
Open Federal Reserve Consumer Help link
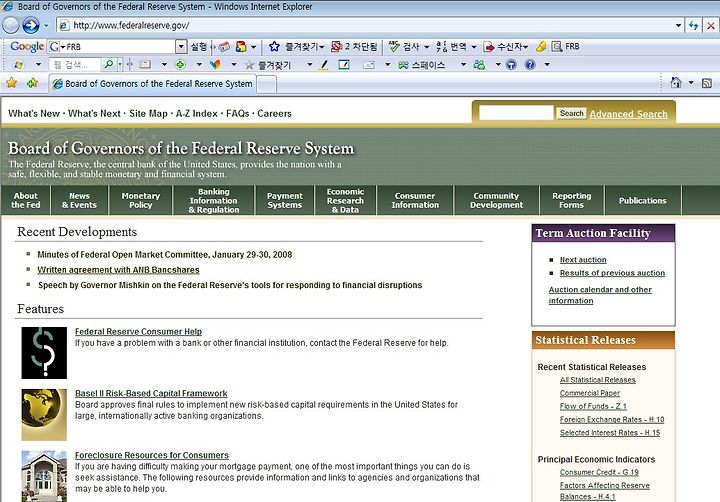(138, 332)
